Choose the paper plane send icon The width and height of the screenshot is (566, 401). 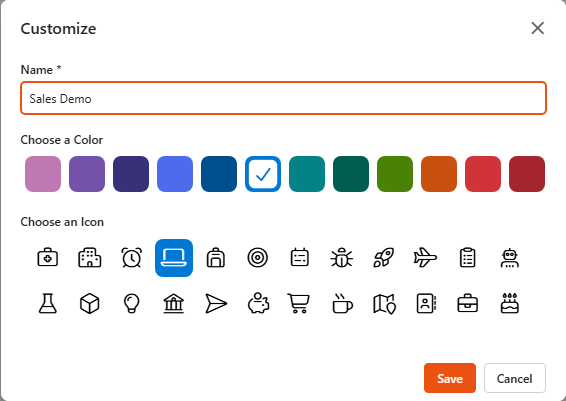click(x=216, y=303)
